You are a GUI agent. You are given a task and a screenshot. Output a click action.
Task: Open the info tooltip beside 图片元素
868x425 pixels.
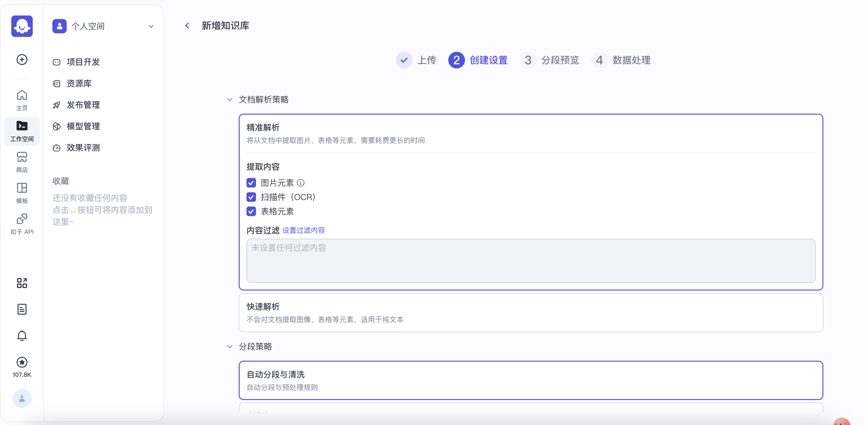pos(301,183)
